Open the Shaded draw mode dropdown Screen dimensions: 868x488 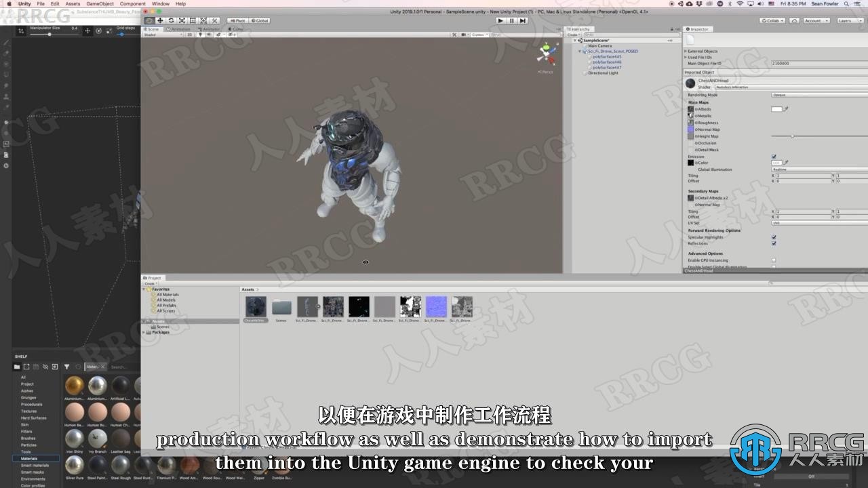coord(163,35)
